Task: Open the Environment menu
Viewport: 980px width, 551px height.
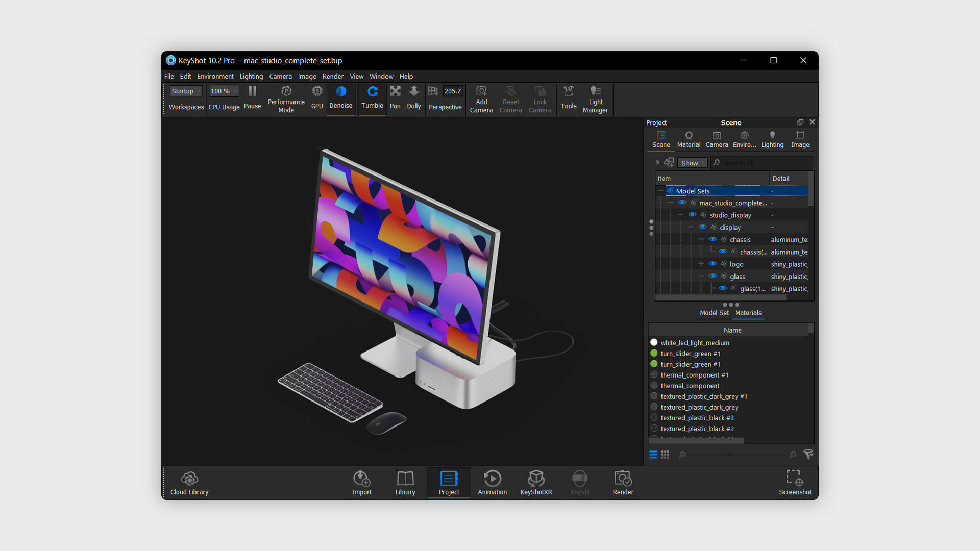Action: (215, 76)
